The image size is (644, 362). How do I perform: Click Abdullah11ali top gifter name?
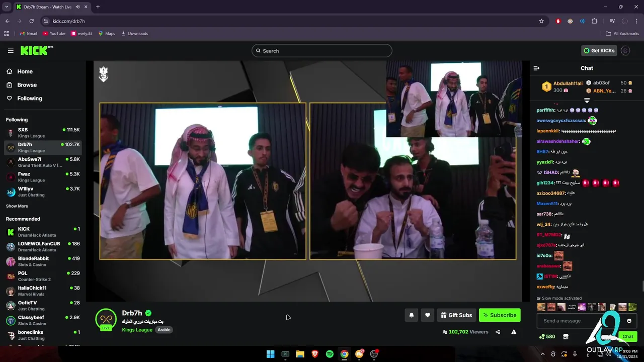[568, 83]
